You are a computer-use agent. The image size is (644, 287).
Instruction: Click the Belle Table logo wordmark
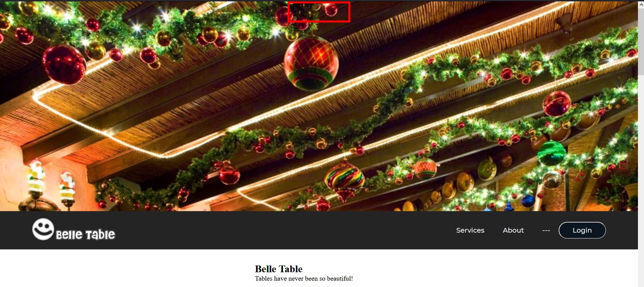(85, 234)
